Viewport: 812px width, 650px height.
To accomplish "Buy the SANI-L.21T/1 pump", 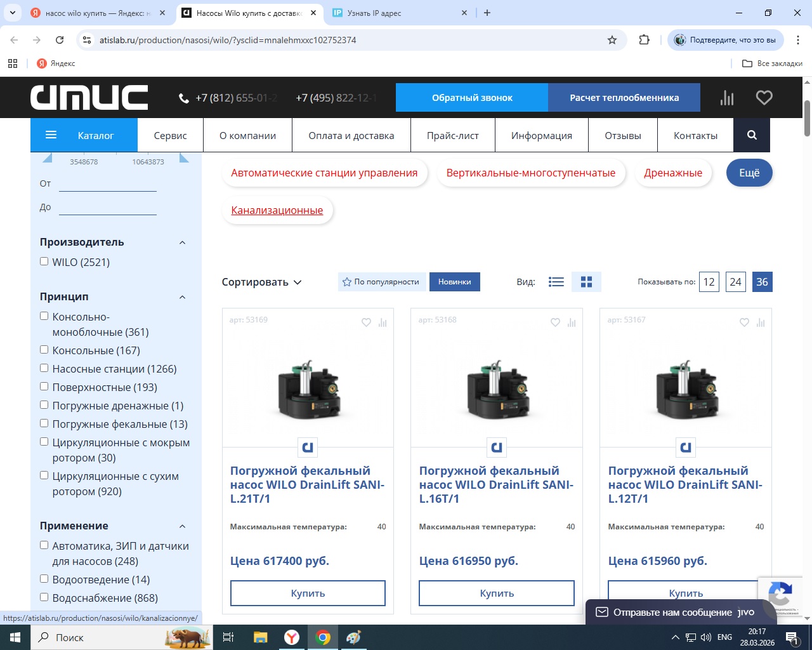I will tap(308, 593).
